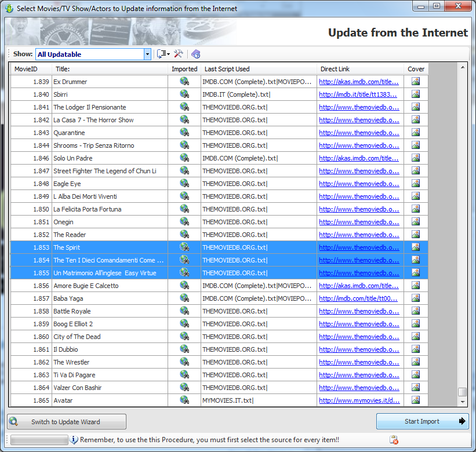Screen dimensions: 476x452
Task: Select the row L Alba Dei Morti Viventi
Action: click(x=219, y=196)
